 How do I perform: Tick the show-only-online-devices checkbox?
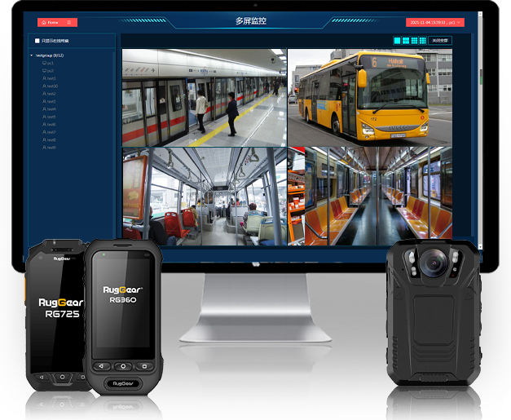tap(37, 40)
